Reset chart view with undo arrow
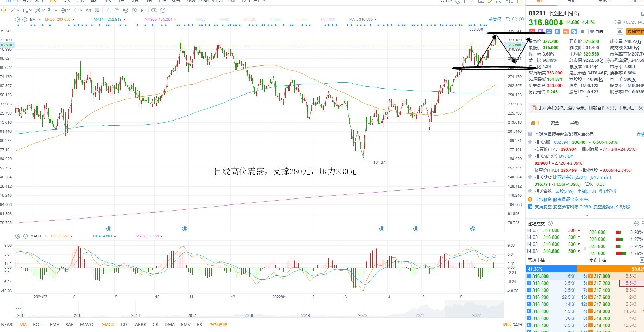 [x=508, y=19]
